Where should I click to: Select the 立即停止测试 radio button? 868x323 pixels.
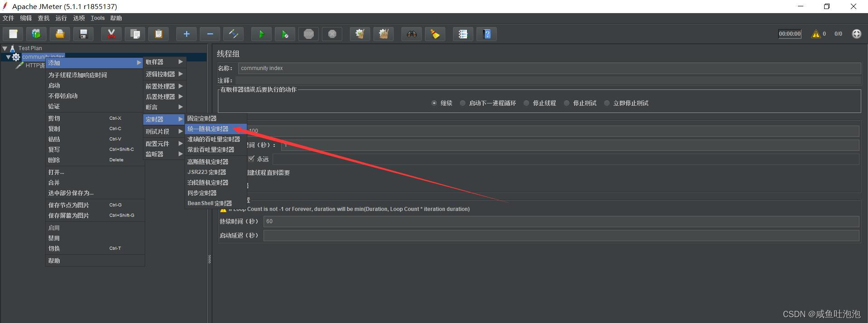[607, 103]
